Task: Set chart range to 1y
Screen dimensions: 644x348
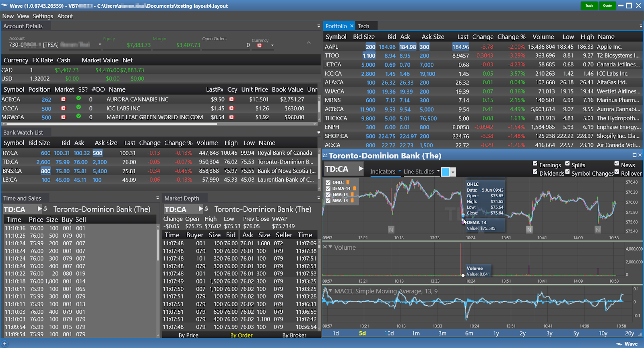Action: [x=496, y=333]
